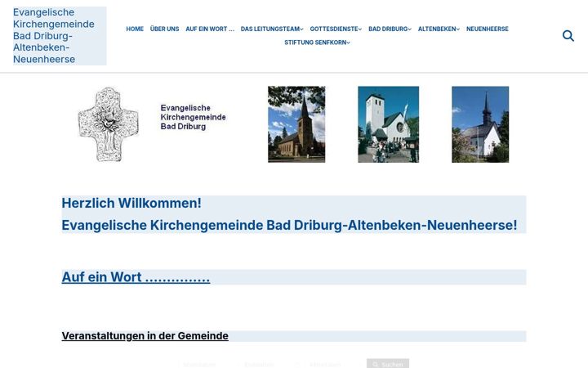Open the 'Auf ein Wort' heading link
Screen dimensions: 588x368
(136, 277)
